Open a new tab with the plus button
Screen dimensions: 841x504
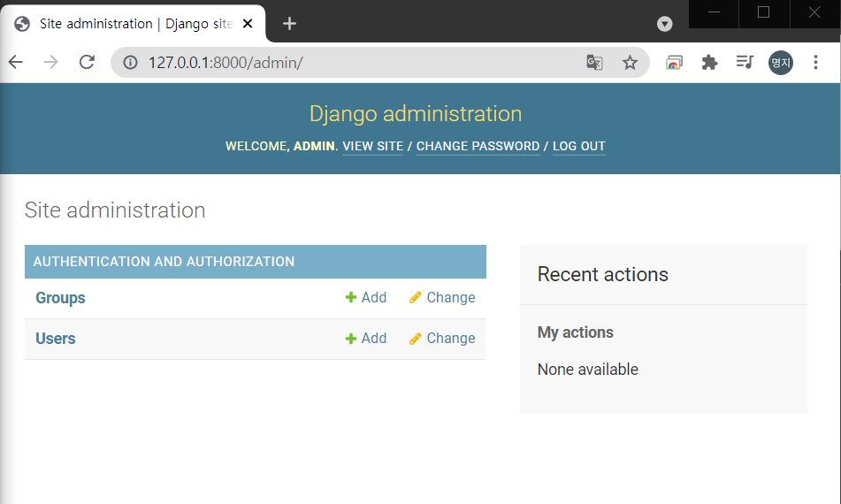pyautogui.click(x=289, y=24)
